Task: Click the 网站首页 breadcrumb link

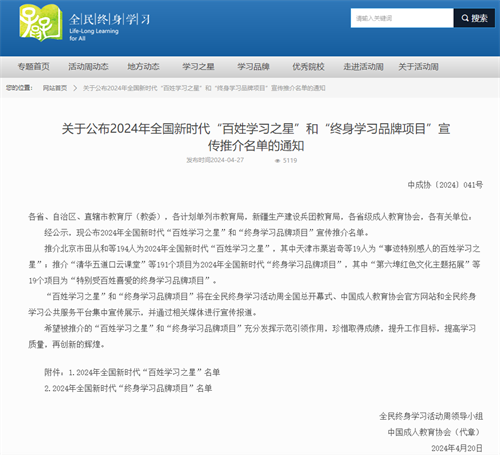Action: [x=55, y=88]
